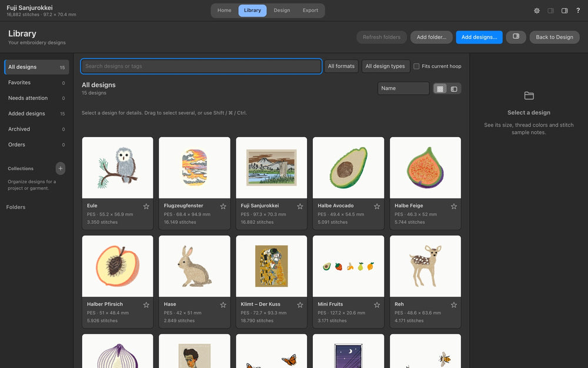The height and width of the screenshot is (368, 588).
Task: Select the Mini Fruits design thumbnail
Action: [348, 266]
